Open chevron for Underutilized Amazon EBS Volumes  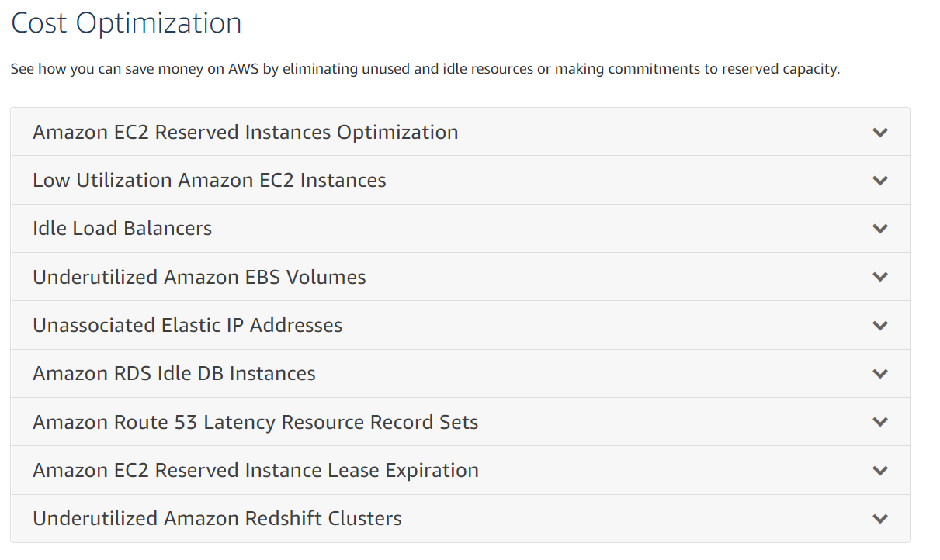[879, 277]
